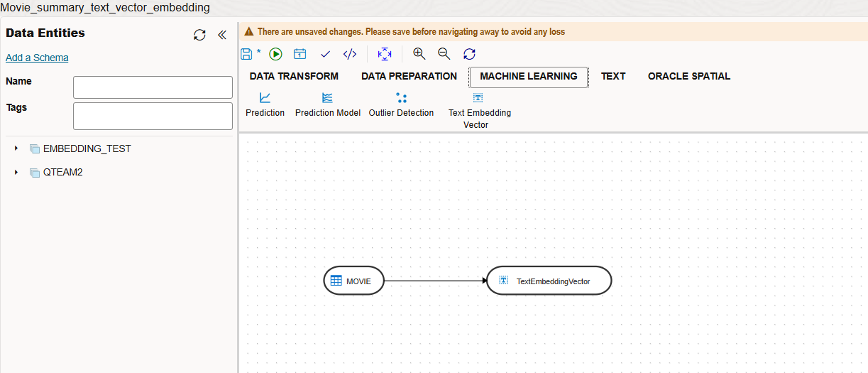The height and width of the screenshot is (373, 868).
Task: Open the schedule calendar icon
Action: pyautogui.click(x=300, y=54)
